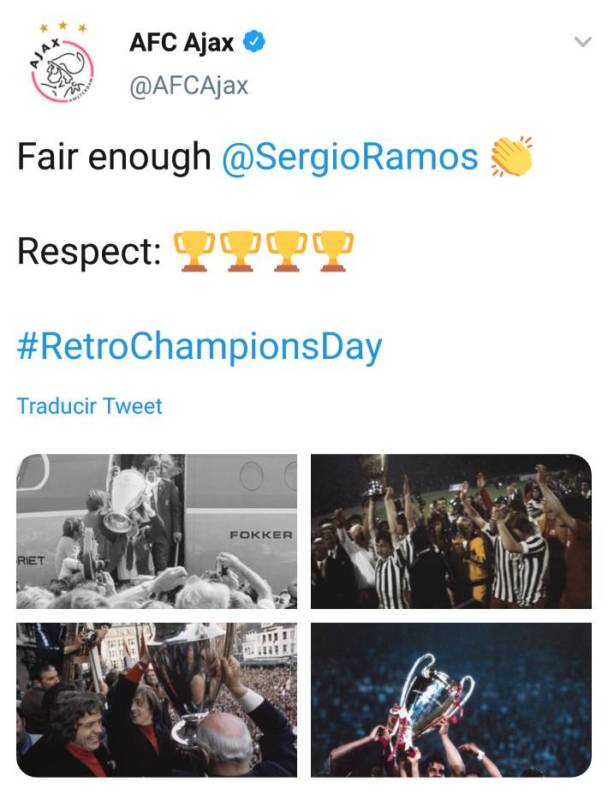Click the clapping hands emoji

click(510, 157)
